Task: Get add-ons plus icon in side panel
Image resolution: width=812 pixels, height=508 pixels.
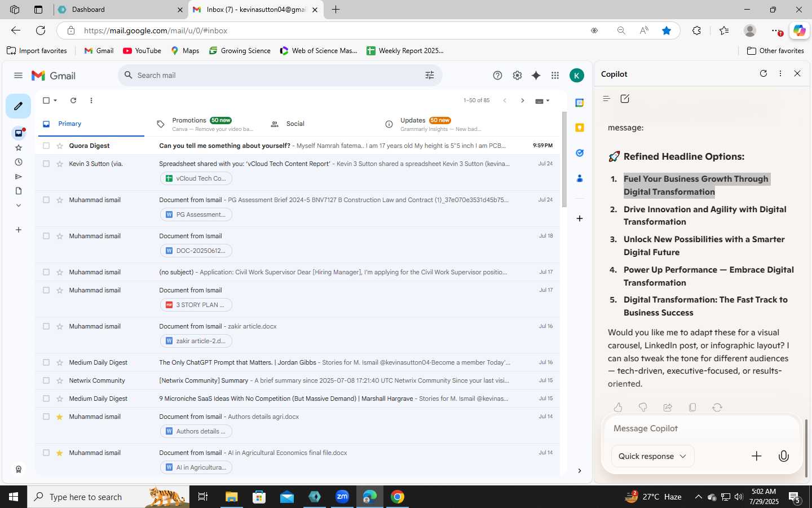Action: (x=579, y=218)
